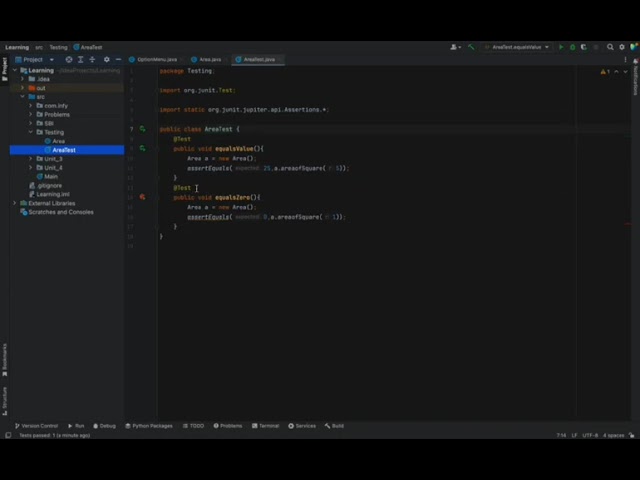This screenshot has width=640, height=480.
Task: Open Search Everywhere magnifier icon
Action: point(610,47)
